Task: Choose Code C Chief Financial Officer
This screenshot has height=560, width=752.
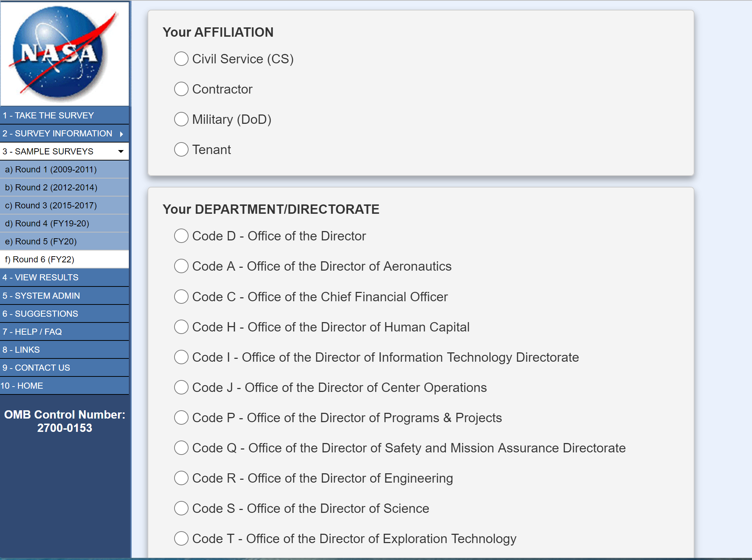Action: point(181,297)
